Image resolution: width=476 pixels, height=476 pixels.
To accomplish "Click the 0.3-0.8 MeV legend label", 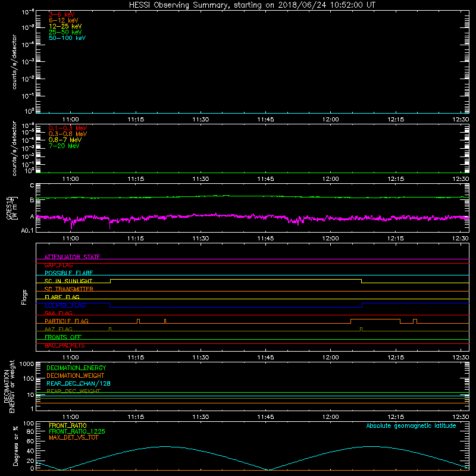I will [68, 134].
